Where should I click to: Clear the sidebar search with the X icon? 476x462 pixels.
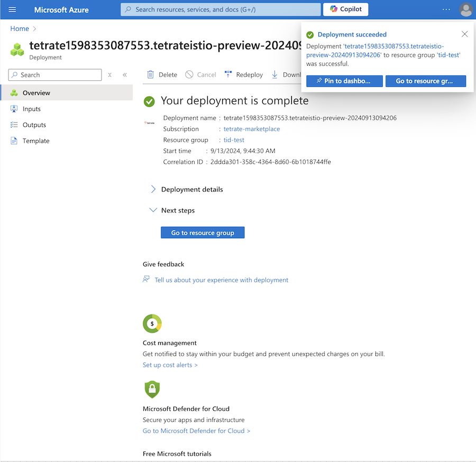click(110, 75)
